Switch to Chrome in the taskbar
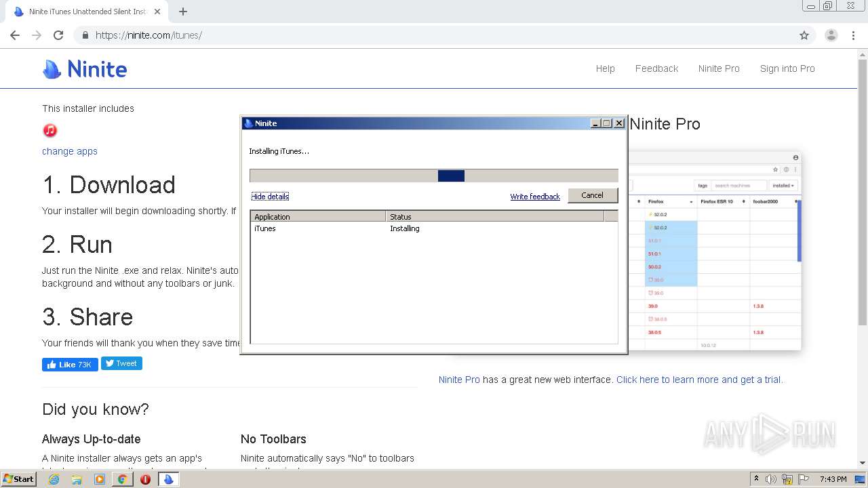Viewport: 868px width, 488px height. (x=122, y=479)
